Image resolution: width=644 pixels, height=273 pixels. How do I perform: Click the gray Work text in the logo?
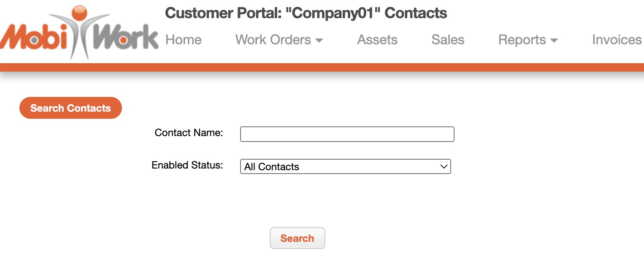[x=124, y=38]
